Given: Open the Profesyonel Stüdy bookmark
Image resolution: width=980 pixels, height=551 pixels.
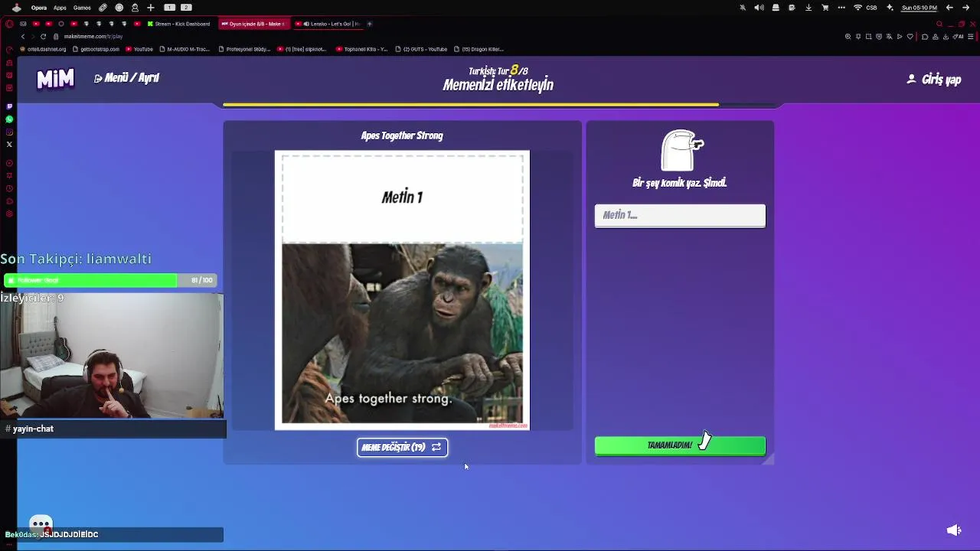Looking at the screenshot, I should (244, 49).
